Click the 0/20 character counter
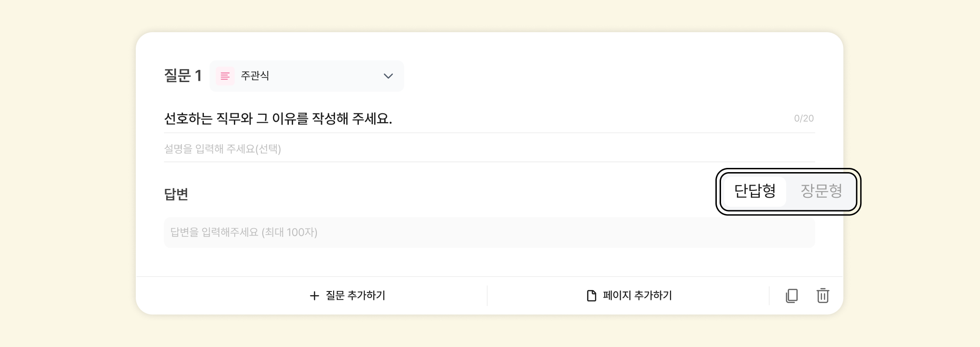Image resolution: width=980 pixels, height=347 pixels. (804, 118)
